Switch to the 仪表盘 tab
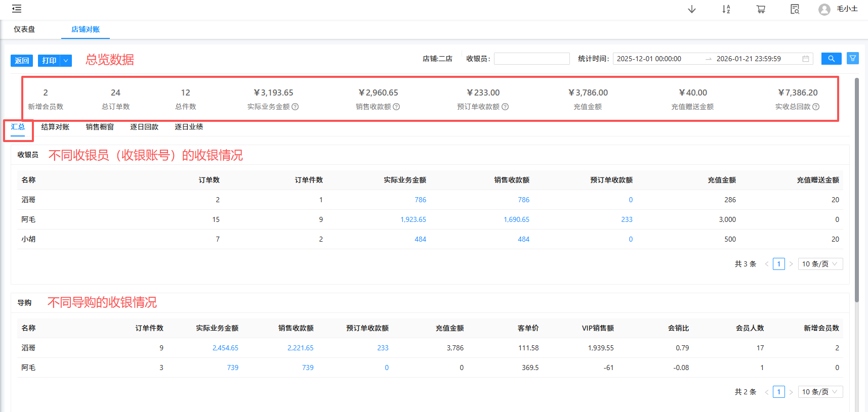 pyautogui.click(x=24, y=29)
